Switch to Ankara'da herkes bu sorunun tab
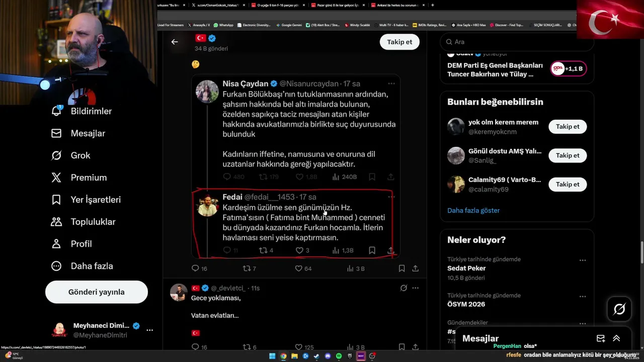Image resolution: width=644 pixels, height=362 pixels. tap(397, 5)
